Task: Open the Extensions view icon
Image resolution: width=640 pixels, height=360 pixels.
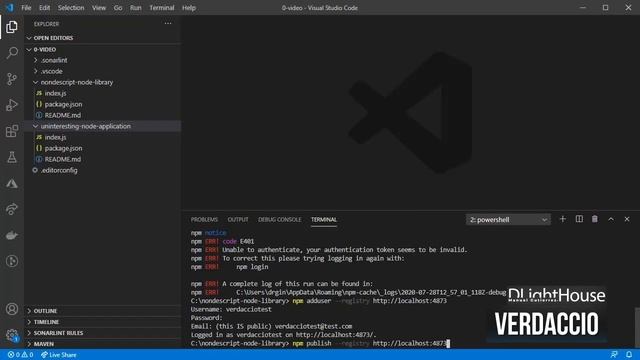Action: click(12, 131)
